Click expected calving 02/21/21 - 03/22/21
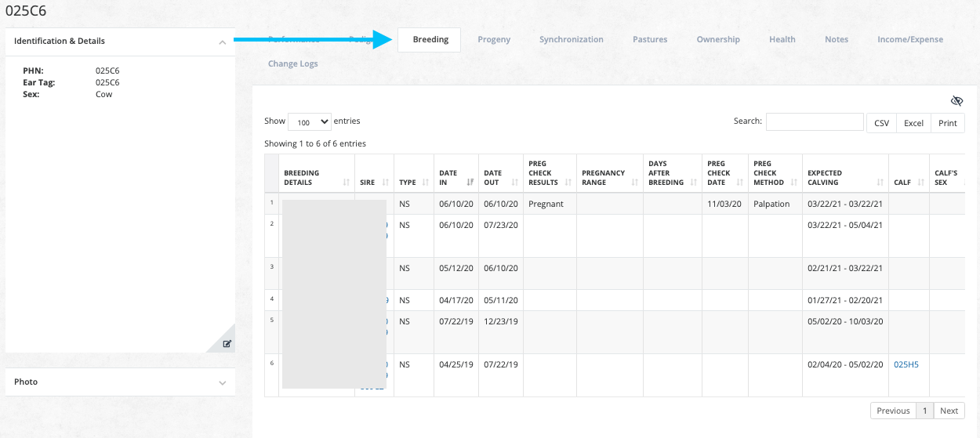 point(845,269)
